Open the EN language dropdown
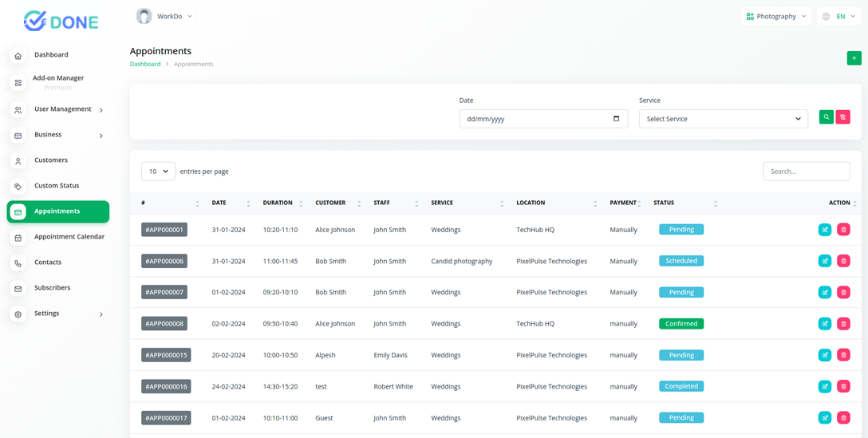This screenshot has width=868, height=438. coord(839,16)
